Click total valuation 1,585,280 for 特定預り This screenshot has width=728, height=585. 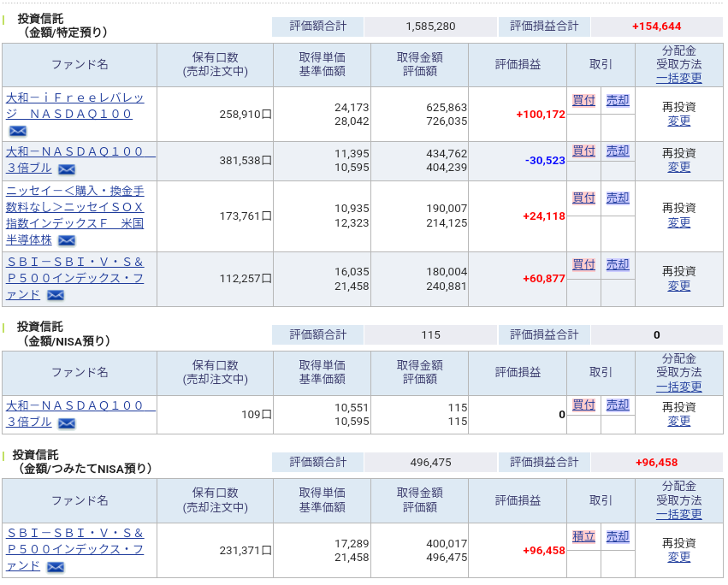tap(430, 27)
